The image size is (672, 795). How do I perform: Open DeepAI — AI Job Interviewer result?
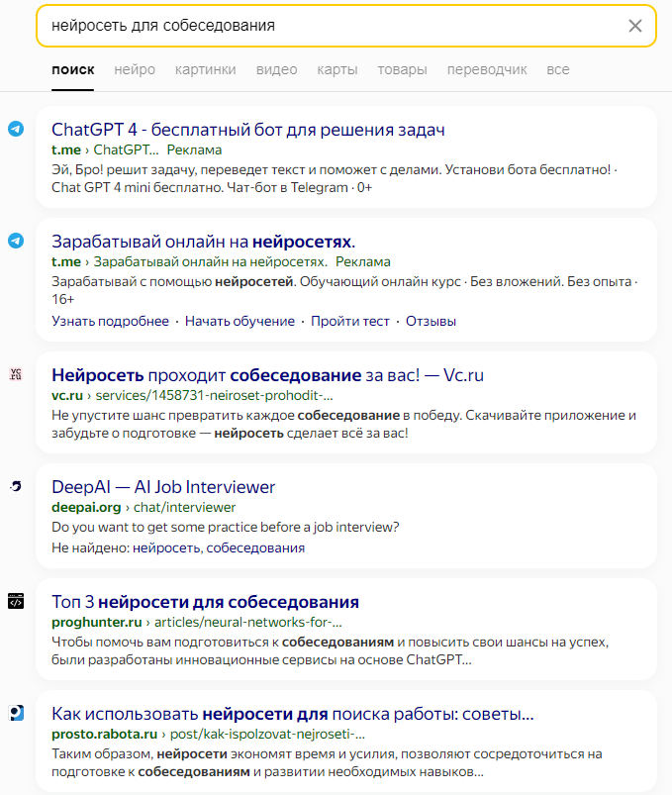[163, 487]
